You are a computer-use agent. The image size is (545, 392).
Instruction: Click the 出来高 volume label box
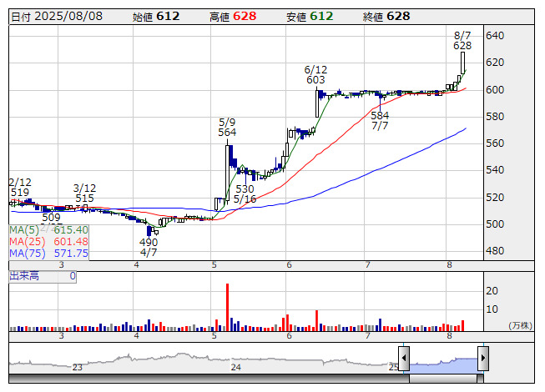coord(43,276)
